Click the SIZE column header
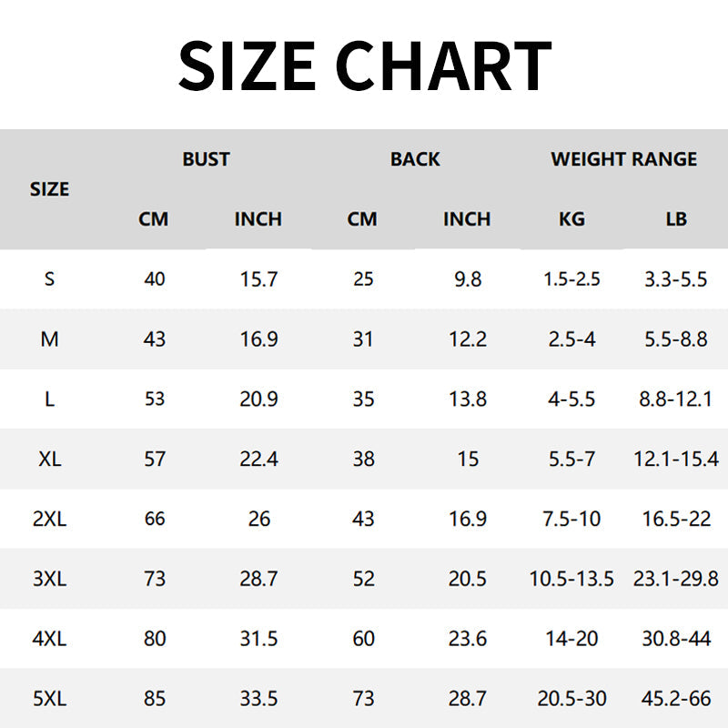 click(49, 189)
